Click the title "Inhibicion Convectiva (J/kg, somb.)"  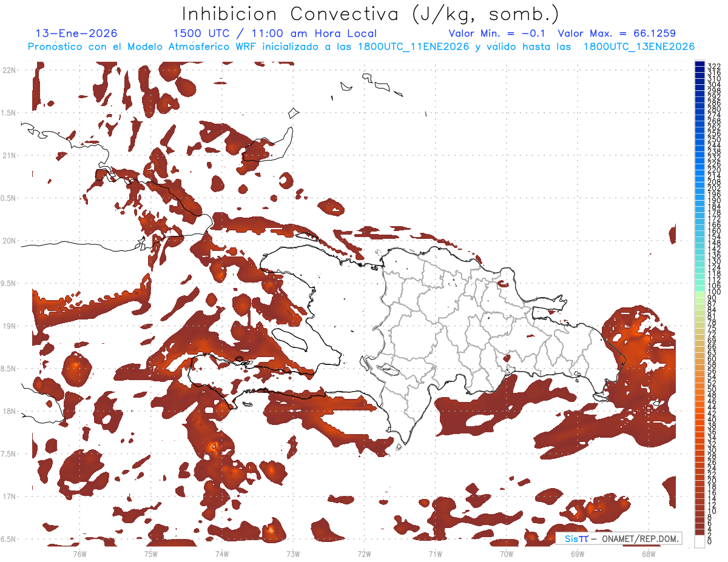point(371,14)
